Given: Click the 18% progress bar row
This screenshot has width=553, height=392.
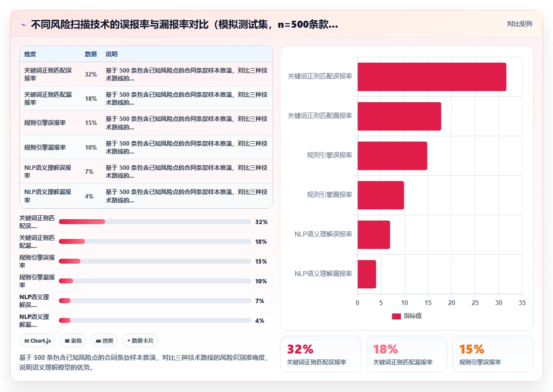Looking at the screenshot, I should [x=155, y=241].
